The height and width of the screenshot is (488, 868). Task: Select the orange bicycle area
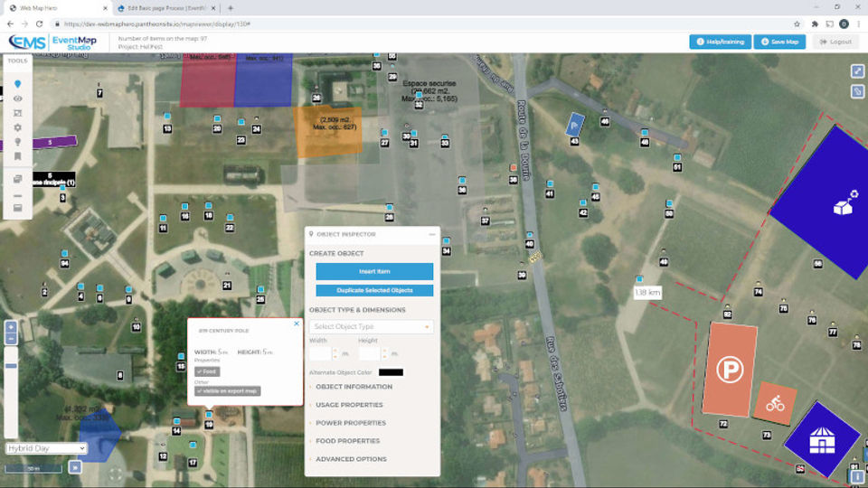775,403
